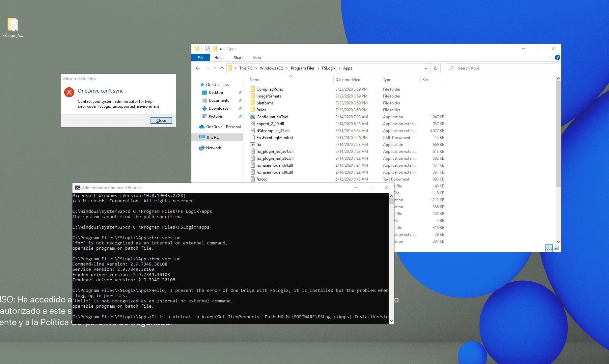Select Pictures in navigation pane
The height and width of the screenshot is (364, 609).
click(216, 116)
